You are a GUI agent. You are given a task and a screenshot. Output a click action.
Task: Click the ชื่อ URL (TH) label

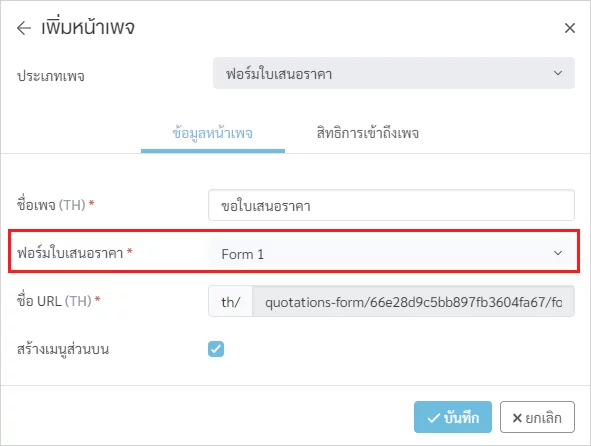click(x=58, y=301)
